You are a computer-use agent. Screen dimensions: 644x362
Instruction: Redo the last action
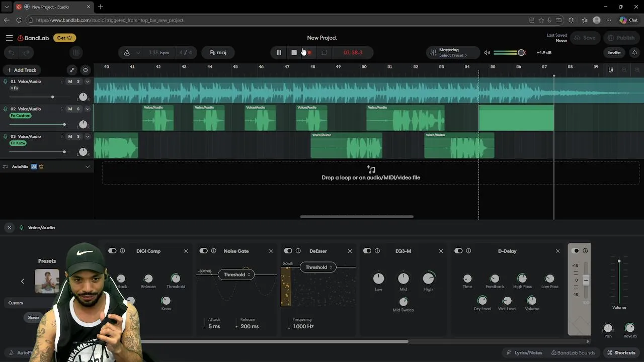pos(26,52)
